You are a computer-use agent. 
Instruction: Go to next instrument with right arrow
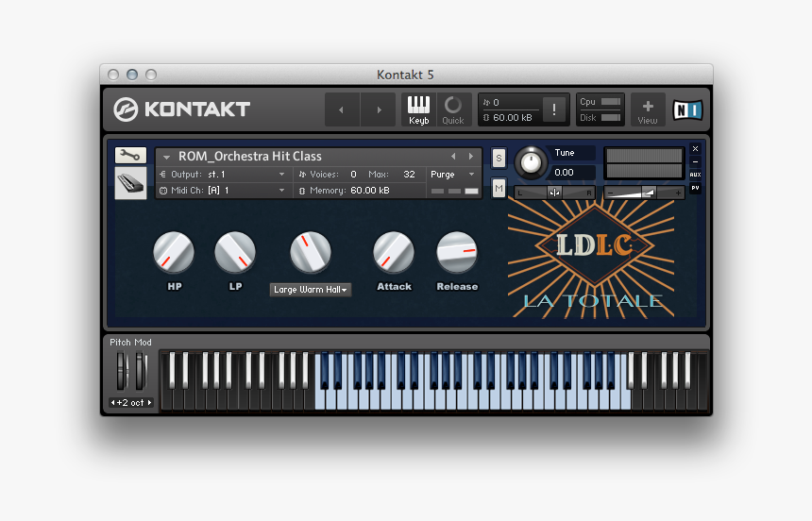click(379, 109)
